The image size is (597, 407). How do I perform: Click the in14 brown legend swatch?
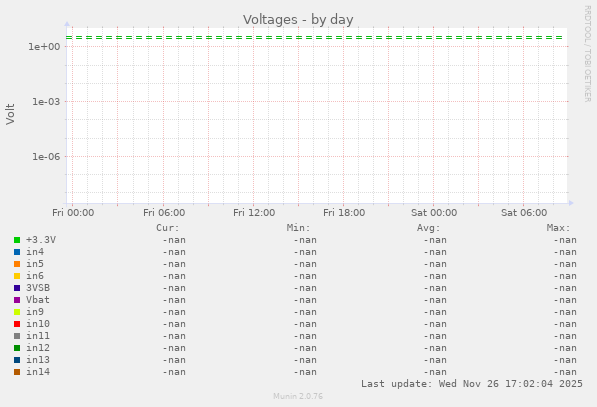[x=17, y=372]
